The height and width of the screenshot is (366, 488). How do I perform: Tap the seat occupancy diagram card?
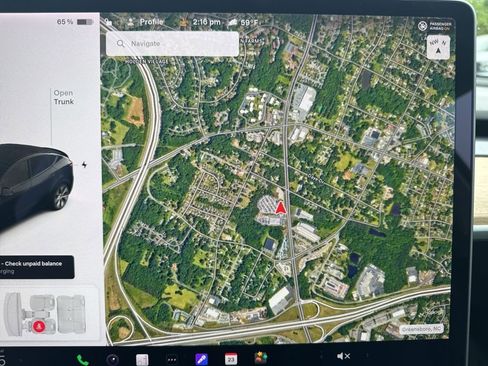[48, 314]
